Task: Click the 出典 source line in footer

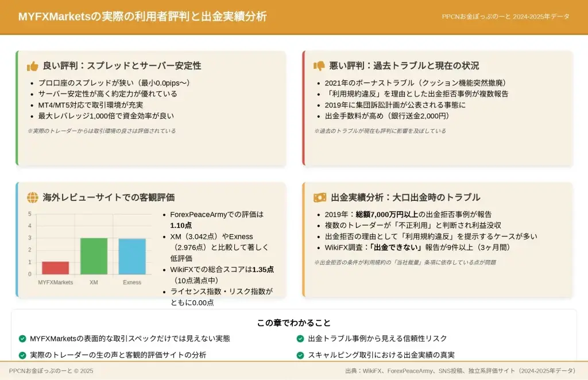Action: [460, 371]
